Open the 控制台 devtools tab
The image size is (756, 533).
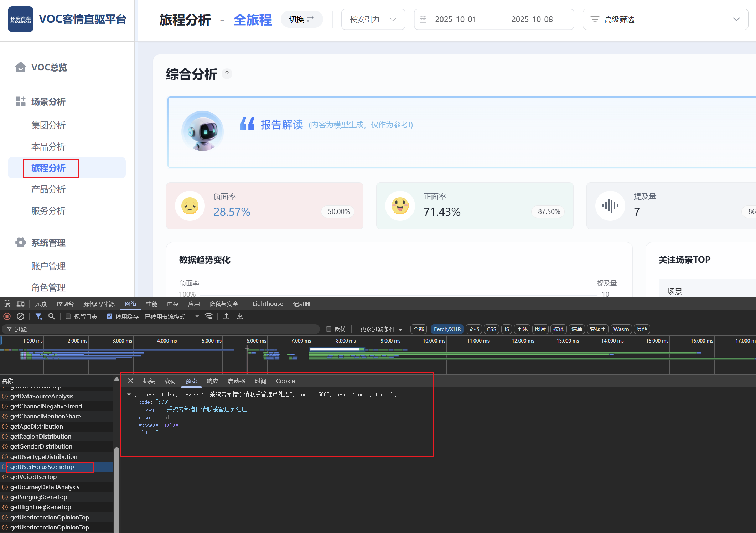[x=65, y=304]
